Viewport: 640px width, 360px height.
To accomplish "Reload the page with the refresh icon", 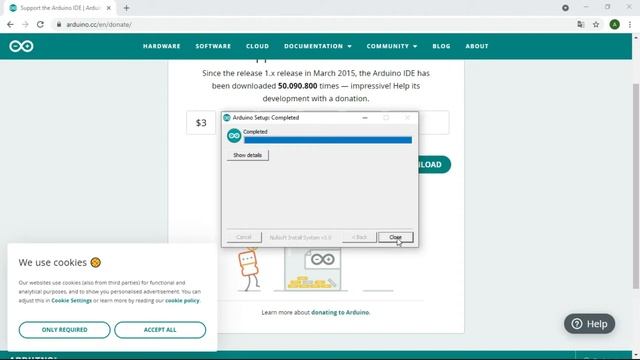I will click(x=40, y=24).
